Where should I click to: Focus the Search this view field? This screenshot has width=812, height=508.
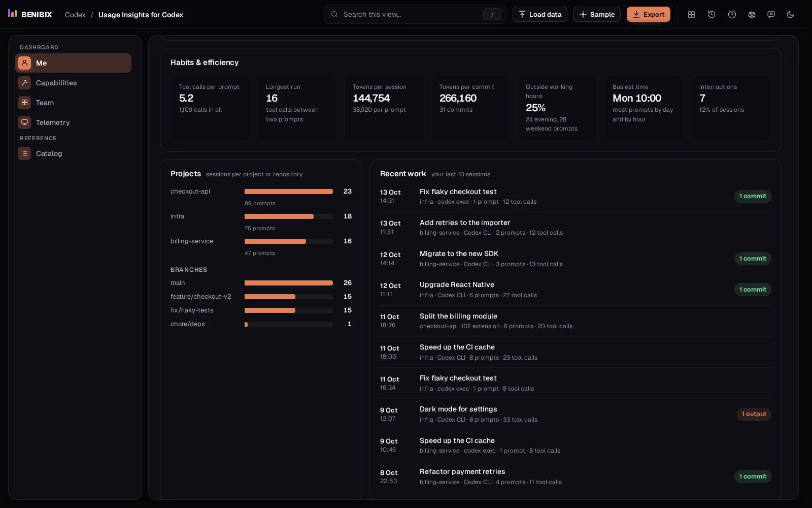415,14
